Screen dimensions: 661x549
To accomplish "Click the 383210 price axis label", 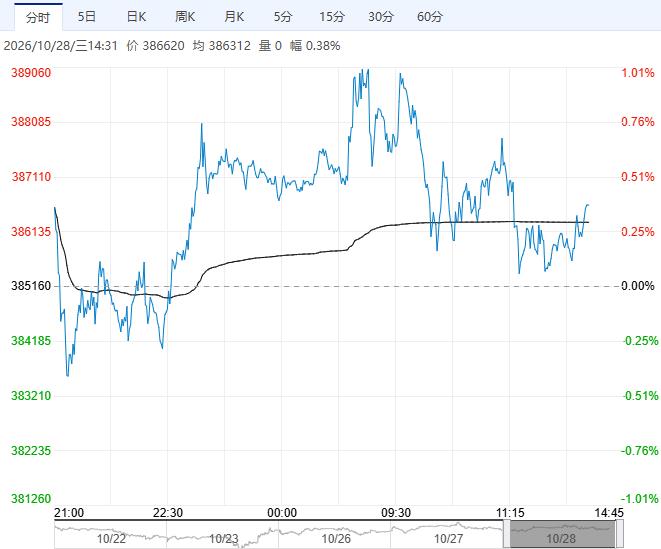I will 31,396.
